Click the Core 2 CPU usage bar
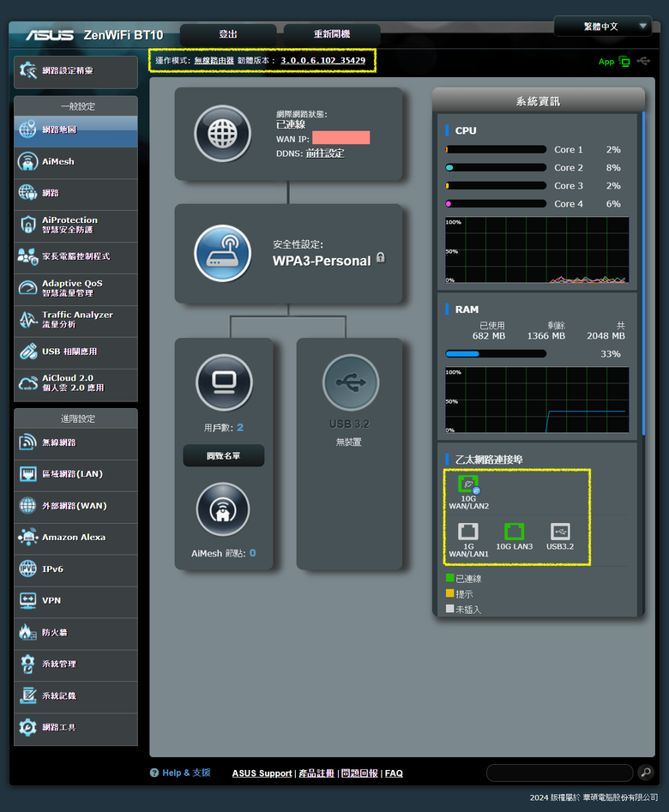Image resolution: width=669 pixels, height=812 pixels. (496, 168)
